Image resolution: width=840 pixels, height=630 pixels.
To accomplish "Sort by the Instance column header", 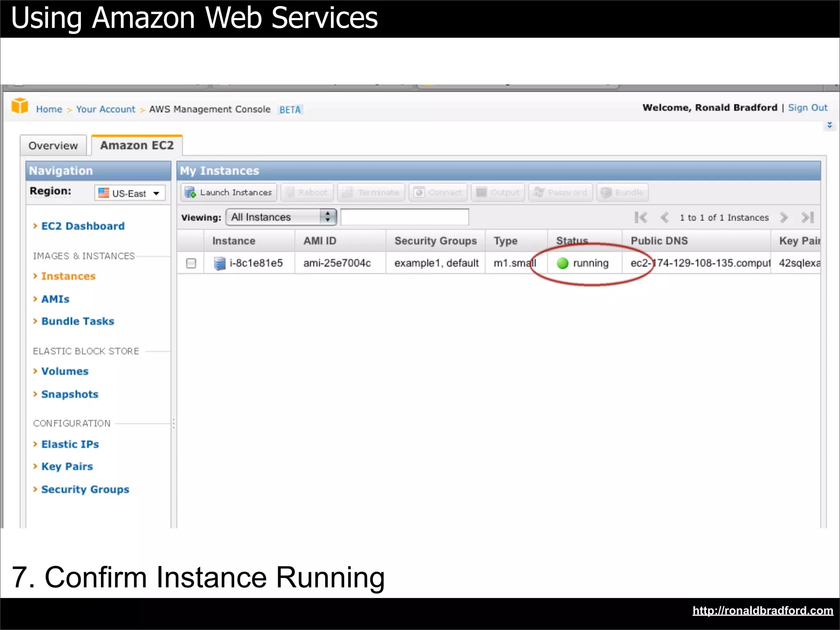I will pyautogui.click(x=249, y=241).
